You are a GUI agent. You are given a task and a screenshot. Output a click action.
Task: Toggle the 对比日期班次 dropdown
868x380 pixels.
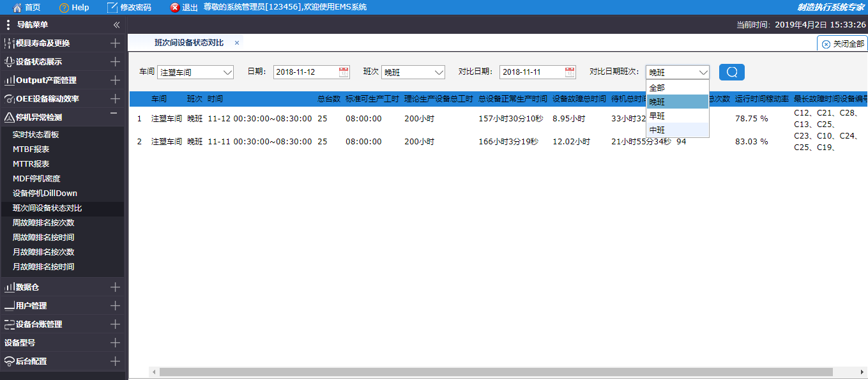(678, 72)
